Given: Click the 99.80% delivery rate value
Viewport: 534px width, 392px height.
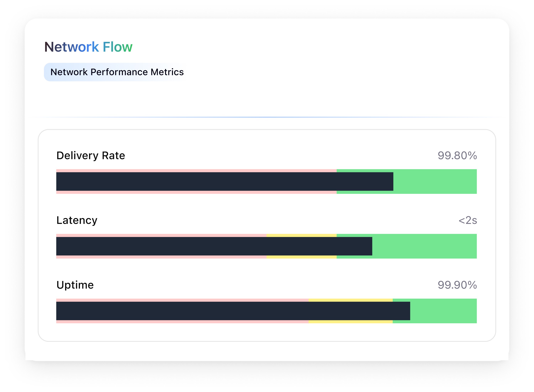Looking at the screenshot, I should pyautogui.click(x=457, y=156).
